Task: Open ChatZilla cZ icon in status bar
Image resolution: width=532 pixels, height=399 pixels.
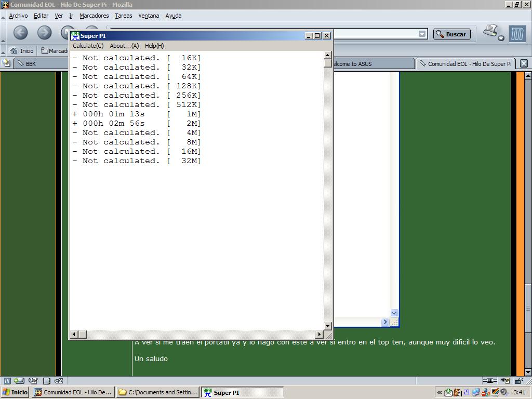Action: (x=59, y=381)
